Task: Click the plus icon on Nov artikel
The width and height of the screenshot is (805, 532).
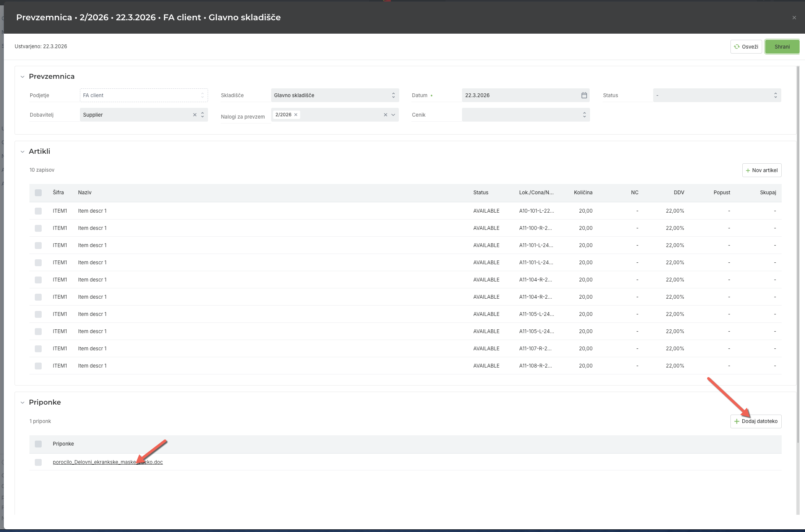Action: pos(748,171)
